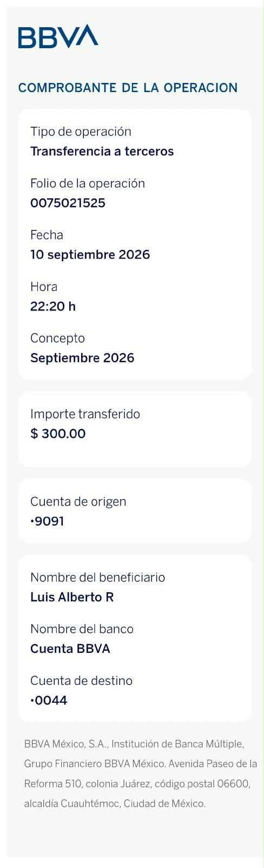
Task: Select destination account ending 0044
Action: pyautogui.click(x=49, y=701)
